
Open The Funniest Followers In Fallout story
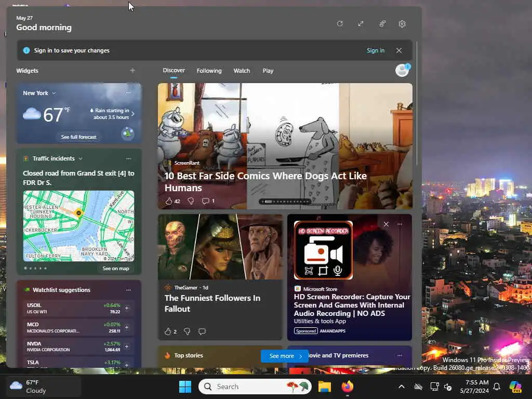click(212, 303)
